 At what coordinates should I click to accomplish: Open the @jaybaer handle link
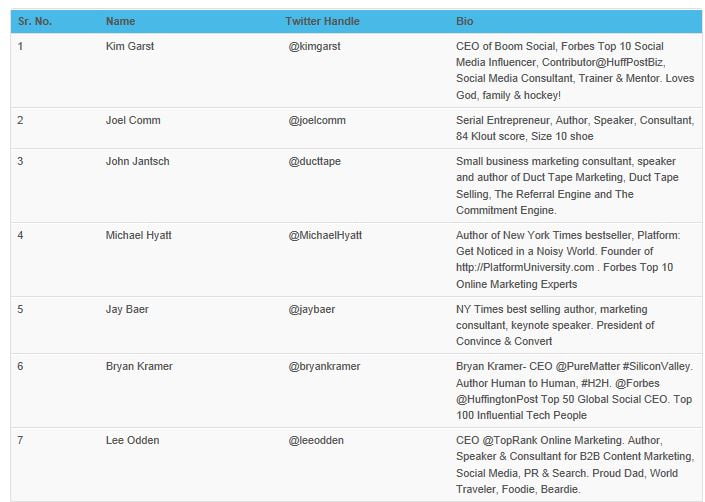[x=312, y=309]
